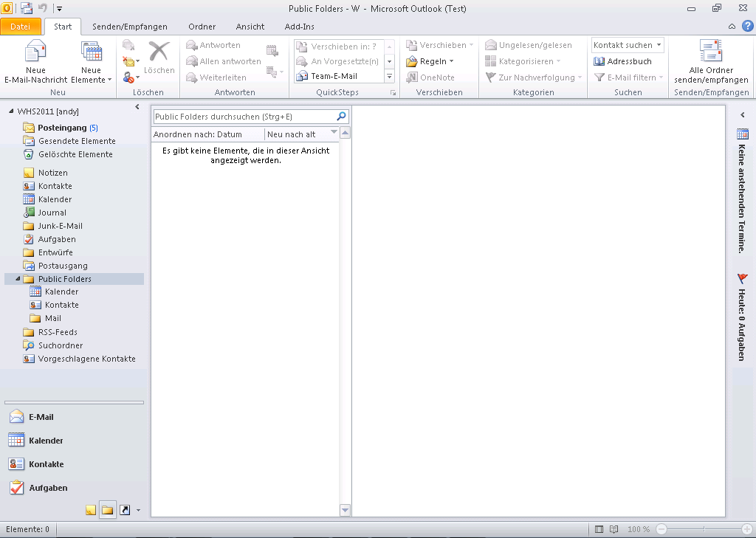This screenshot has height=538, width=756.
Task: Select Posteingang folder
Action: pyautogui.click(x=62, y=128)
